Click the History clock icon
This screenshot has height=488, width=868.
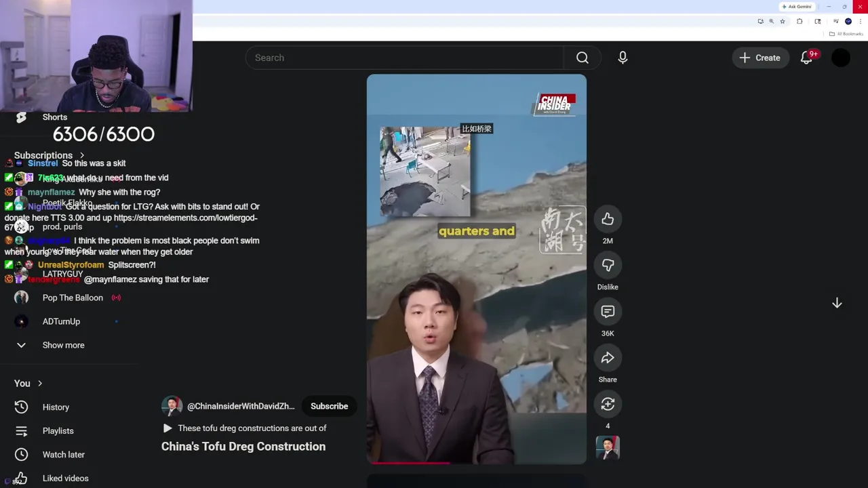(x=21, y=407)
